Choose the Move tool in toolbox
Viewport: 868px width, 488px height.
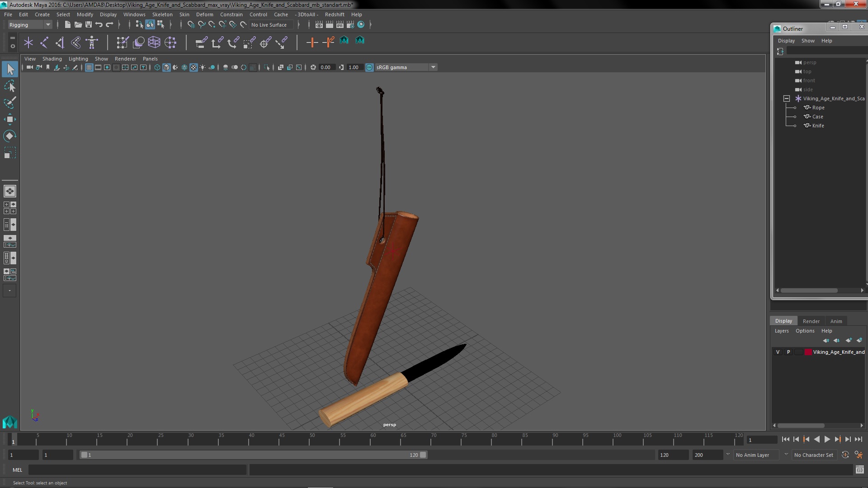(x=10, y=119)
